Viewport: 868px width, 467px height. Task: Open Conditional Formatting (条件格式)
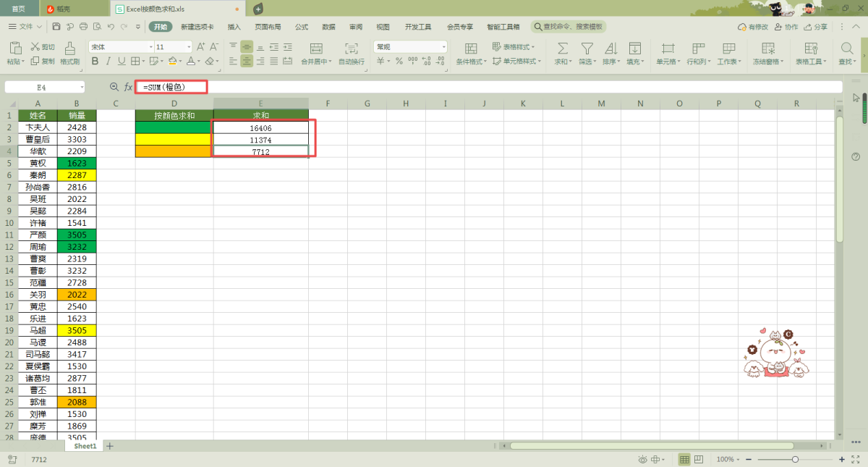click(x=471, y=49)
